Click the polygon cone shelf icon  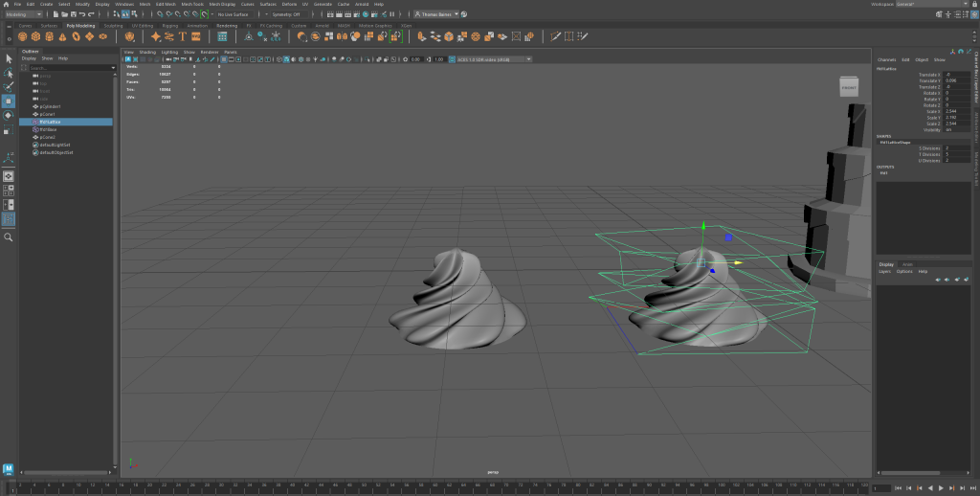63,36
